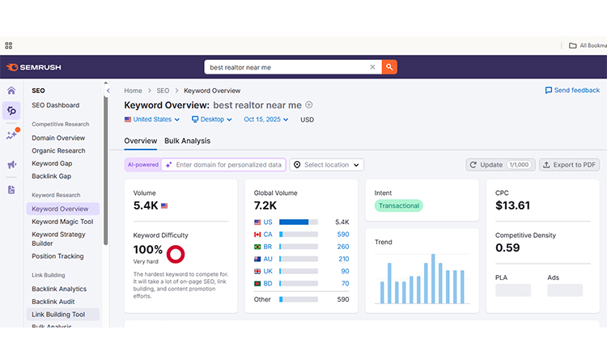607x364 pixels.
Task: Click the orange search magnifier button
Action: [x=389, y=67]
